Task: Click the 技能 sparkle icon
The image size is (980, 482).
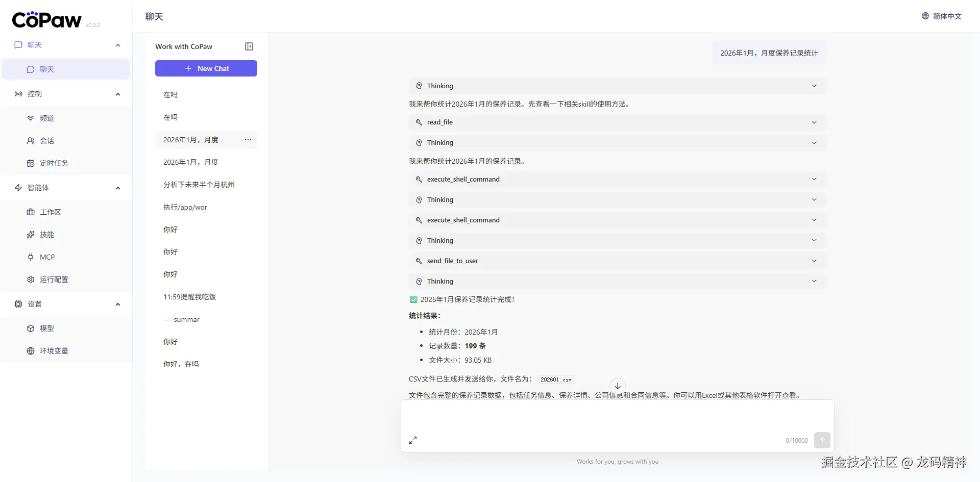Action: point(31,235)
